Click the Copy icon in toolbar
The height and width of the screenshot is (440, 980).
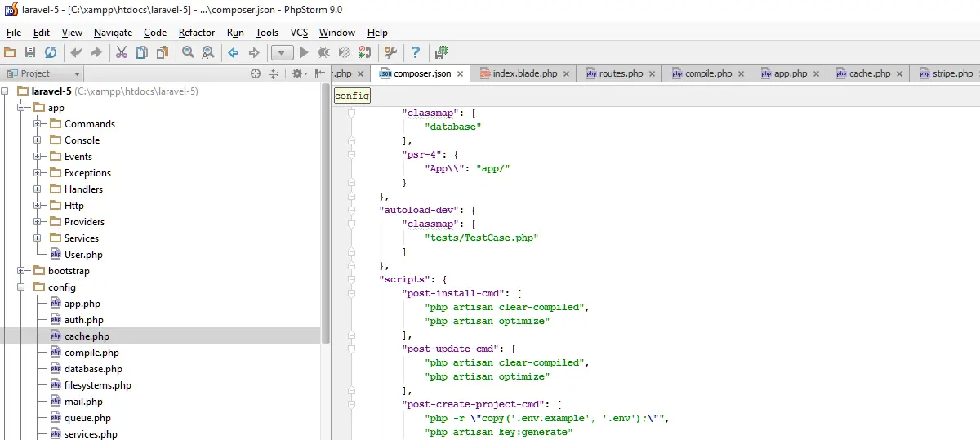tap(141, 52)
